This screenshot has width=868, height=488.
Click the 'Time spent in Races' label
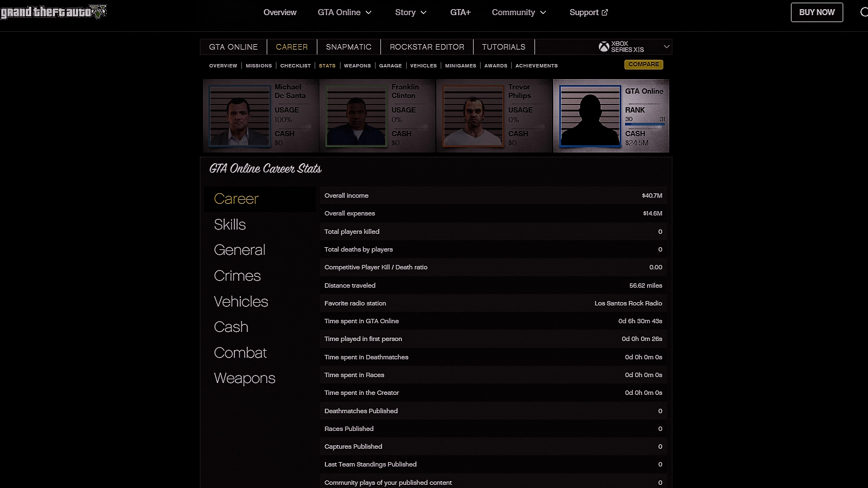point(354,375)
